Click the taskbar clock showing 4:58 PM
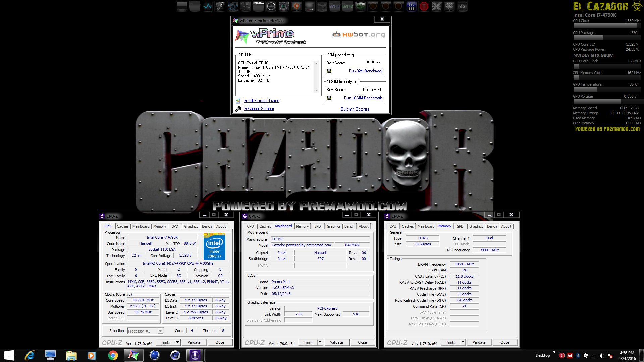This screenshot has height=362, width=644. coord(627,356)
